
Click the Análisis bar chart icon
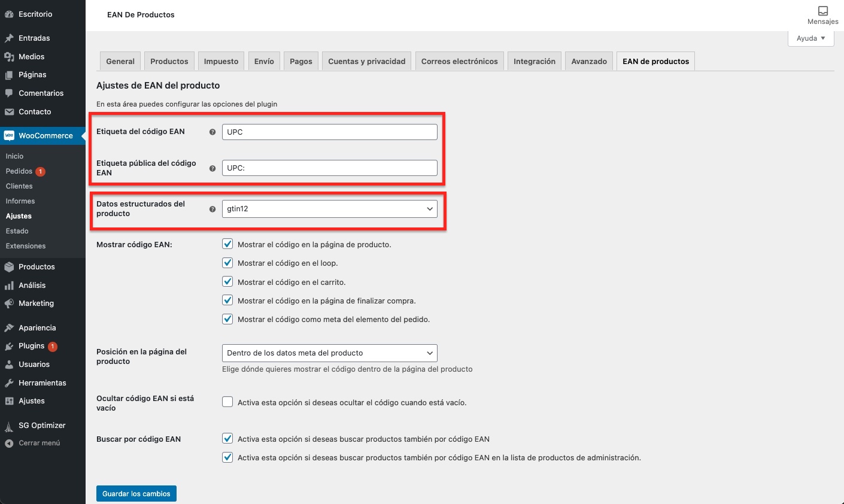point(9,286)
